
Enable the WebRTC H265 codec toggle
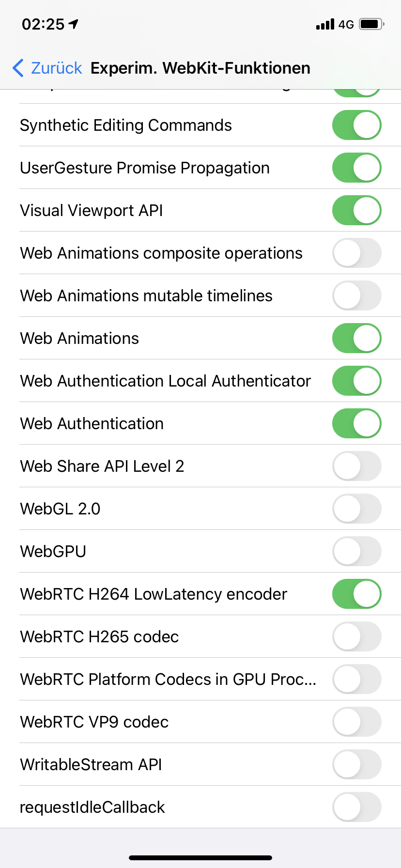[356, 637]
